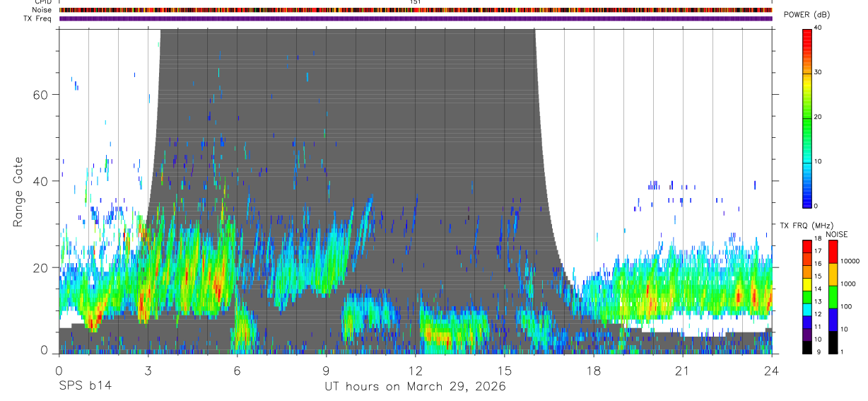Click the yellow segment of NOISE colorbar

(833, 274)
